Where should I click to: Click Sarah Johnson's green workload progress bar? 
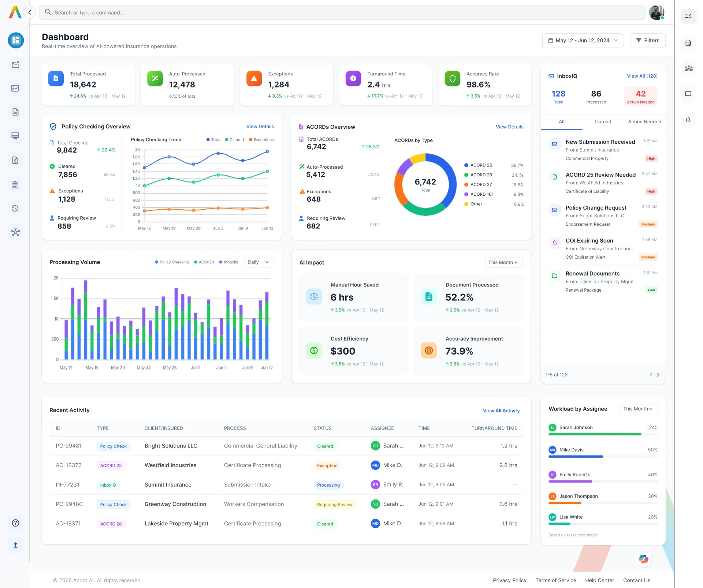(x=595, y=434)
